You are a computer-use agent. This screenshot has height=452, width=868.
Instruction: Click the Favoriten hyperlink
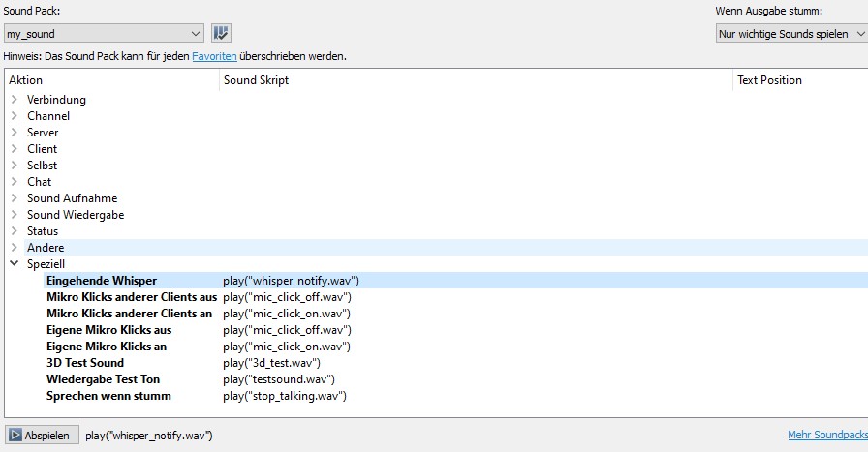pos(214,56)
